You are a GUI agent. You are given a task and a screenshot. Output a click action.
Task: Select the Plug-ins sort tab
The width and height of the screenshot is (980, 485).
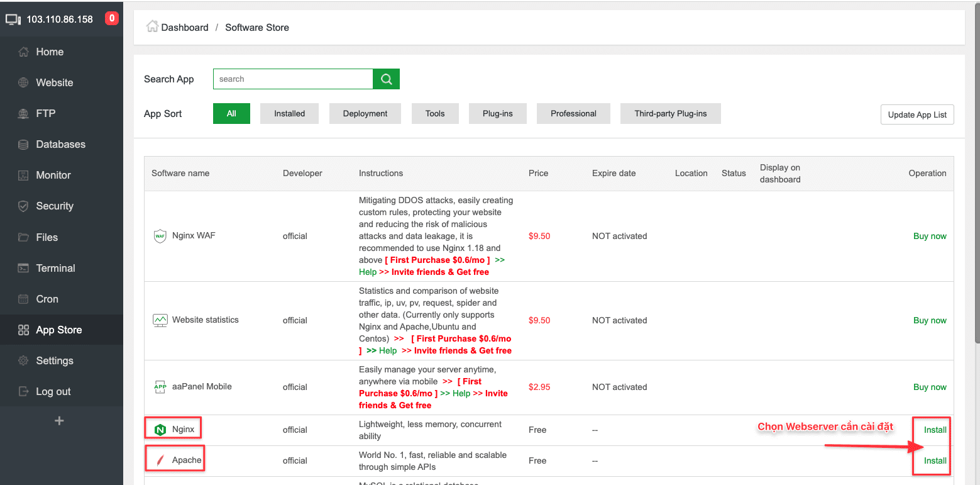point(497,113)
